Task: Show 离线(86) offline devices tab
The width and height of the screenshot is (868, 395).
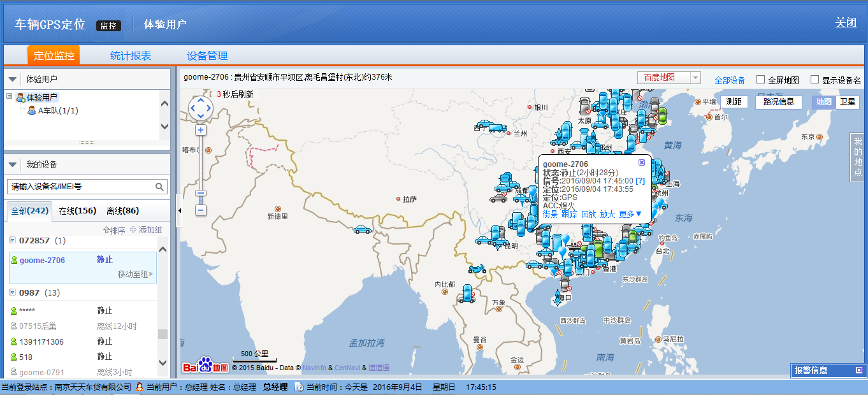Action: click(x=123, y=211)
